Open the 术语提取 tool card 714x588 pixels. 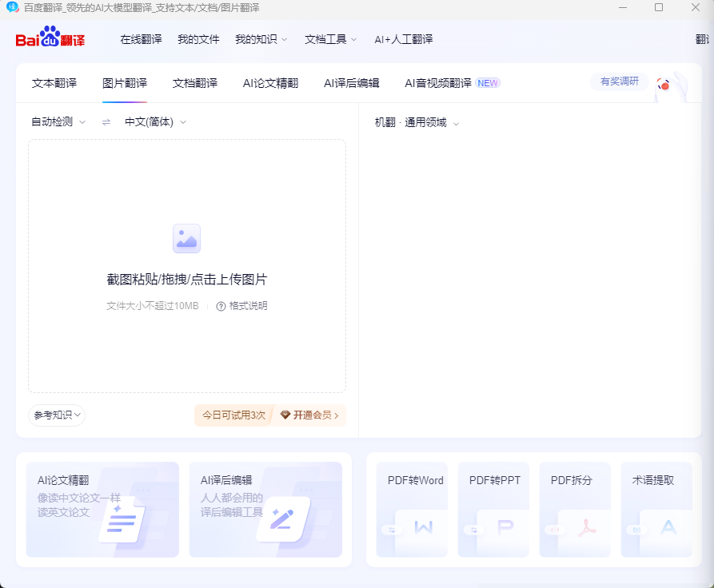[x=656, y=509]
